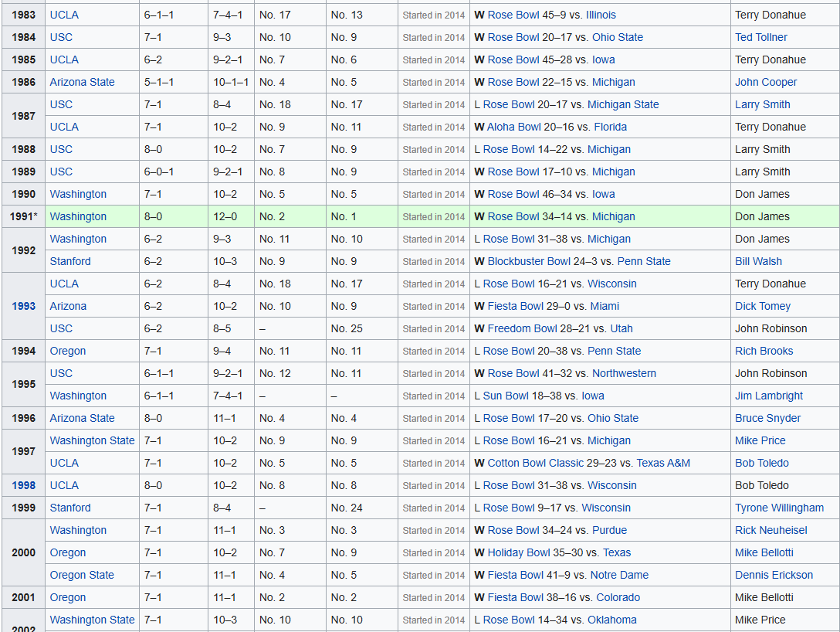The image size is (840, 632).
Task: Follow the Colorado opponent link
Action: [x=618, y=599]
